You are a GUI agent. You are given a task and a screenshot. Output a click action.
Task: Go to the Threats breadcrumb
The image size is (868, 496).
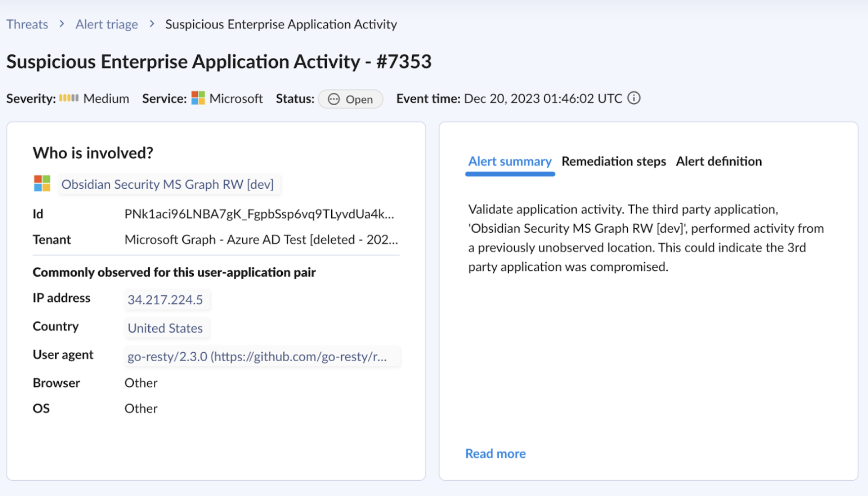click(27, 24)
